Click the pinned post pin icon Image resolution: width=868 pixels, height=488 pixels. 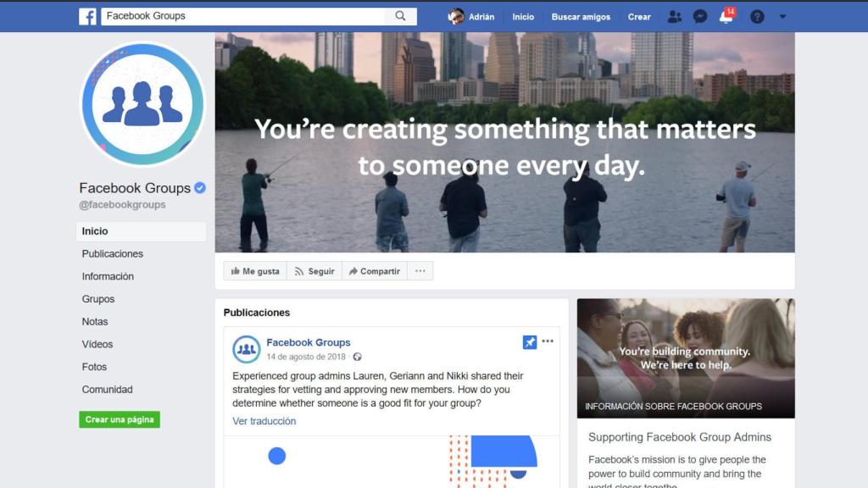(530, 342)
